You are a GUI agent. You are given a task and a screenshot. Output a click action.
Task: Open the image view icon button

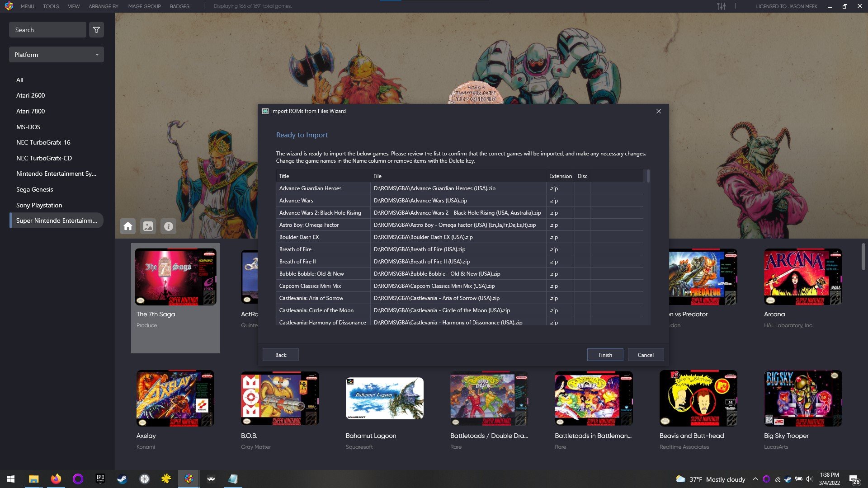click(x=148, y=226)
